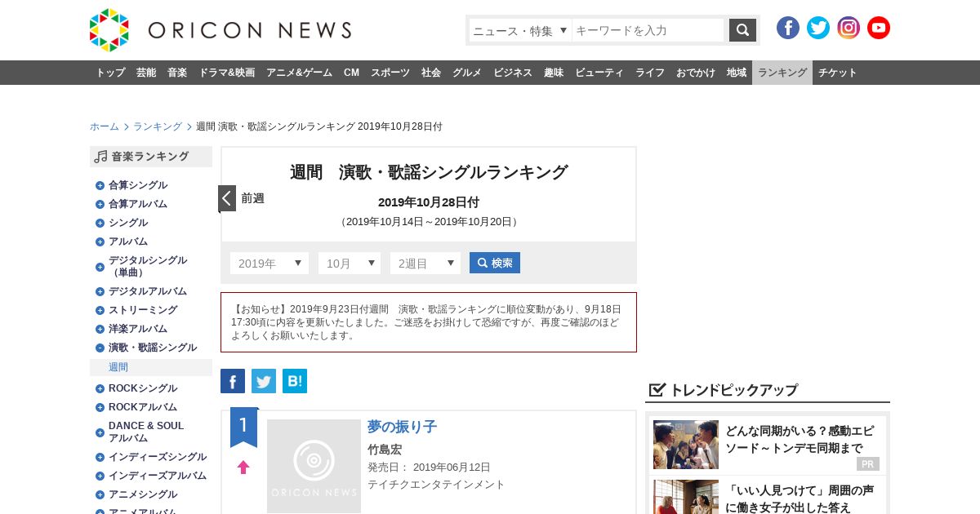Open the CM navigation item
This screenshot has height=514, width=980.
click(x=351, y=73)
